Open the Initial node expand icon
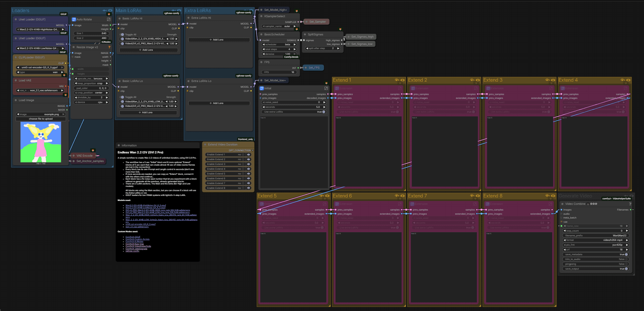The width and height of the screenshot is (644, 311). click(326, 88)
